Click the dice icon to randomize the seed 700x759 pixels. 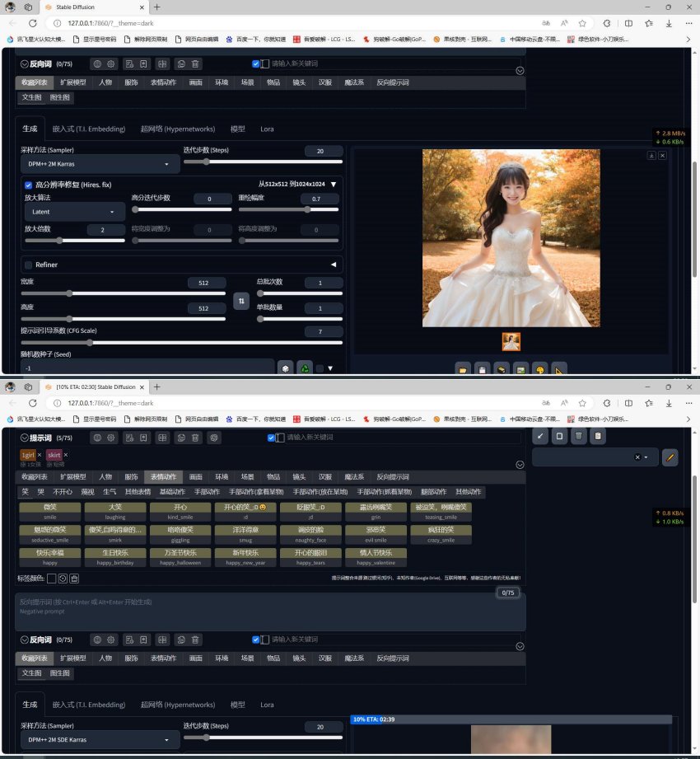click(x=284, y=368)
